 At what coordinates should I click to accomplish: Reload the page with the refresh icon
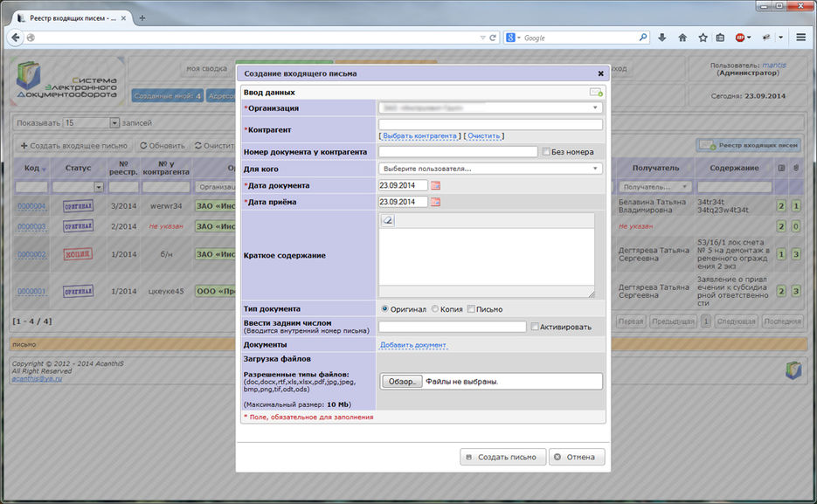(493, 38)
